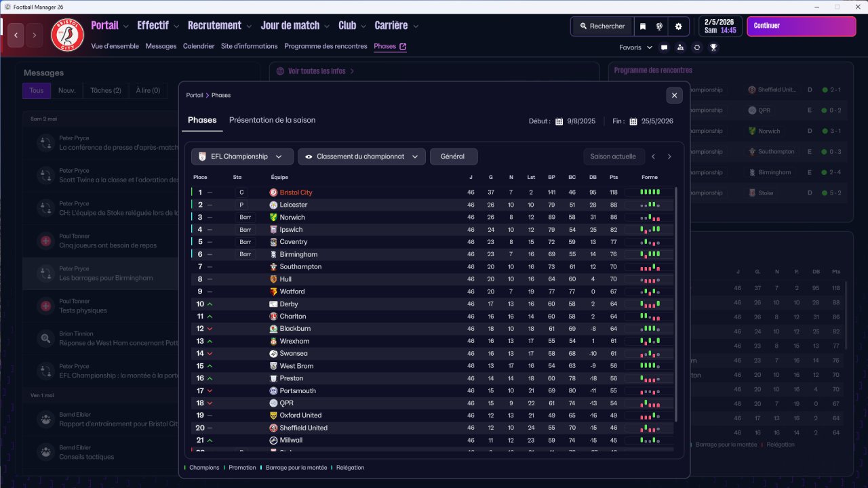Click the Continuer button
868x488 pixels.
pyautogui.click(x=802, y=26)
